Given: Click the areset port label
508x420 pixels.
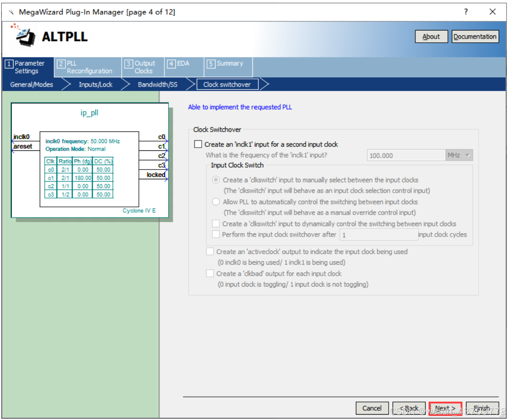Looking at the screenshot, I should tap(23, 146).
